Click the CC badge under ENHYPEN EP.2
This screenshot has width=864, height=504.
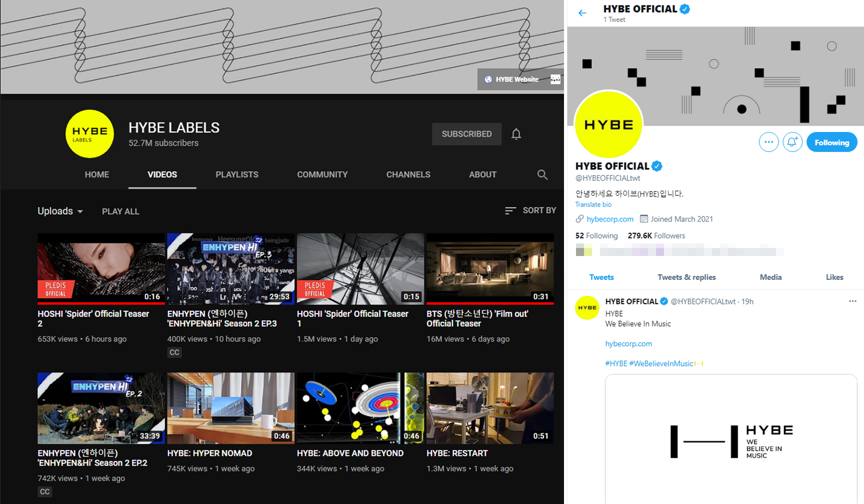tap(45, 491)
